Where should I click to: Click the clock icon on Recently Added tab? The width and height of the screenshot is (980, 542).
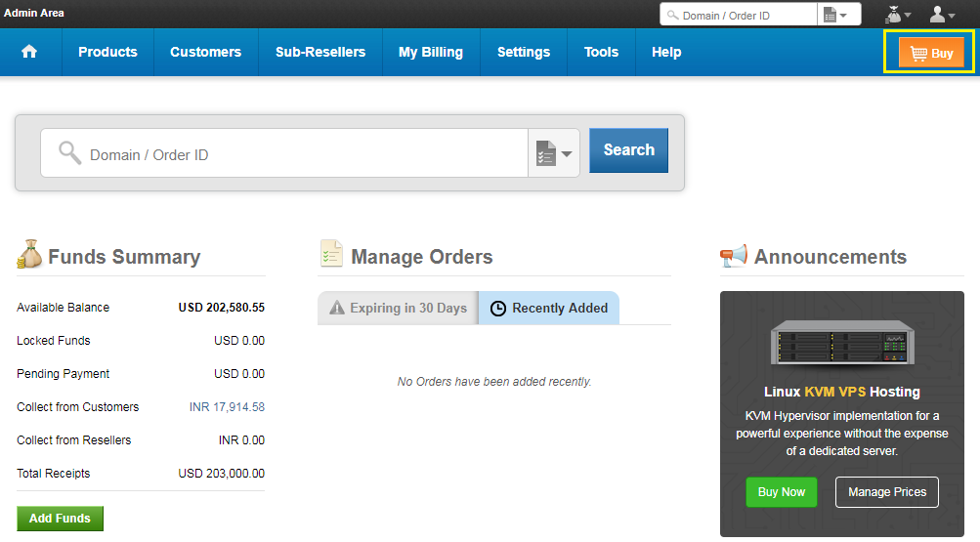click(x=498, y=309)
